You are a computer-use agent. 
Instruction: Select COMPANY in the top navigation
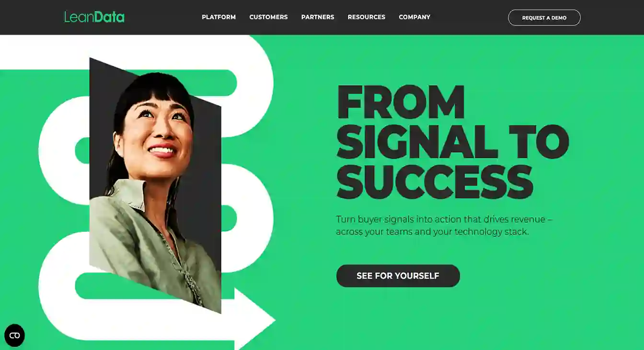(414, 17)
